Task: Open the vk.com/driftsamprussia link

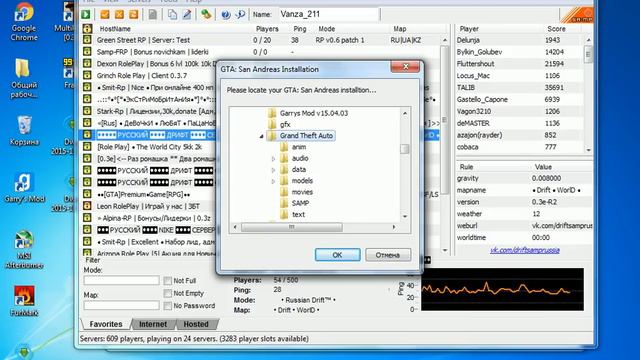Action: [524, 250]
